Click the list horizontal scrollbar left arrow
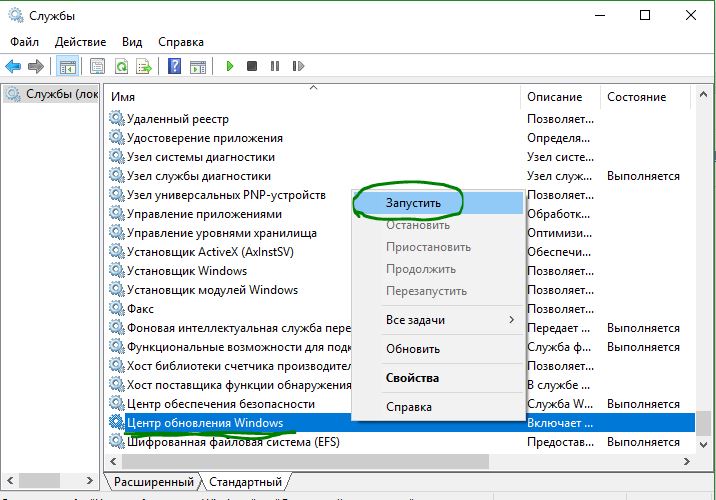Image resolution: width=716 pixels, height=500 pixels. click(114, 462)
